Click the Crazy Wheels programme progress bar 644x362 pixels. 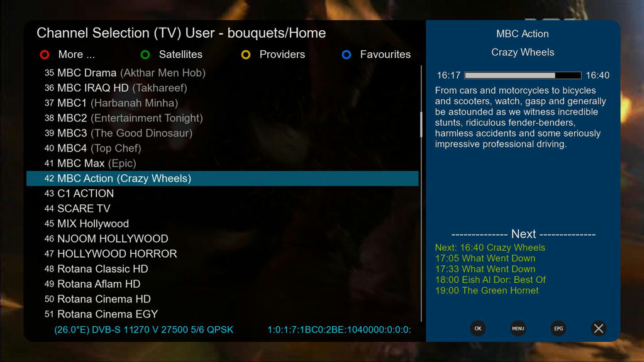pos(523,75)
